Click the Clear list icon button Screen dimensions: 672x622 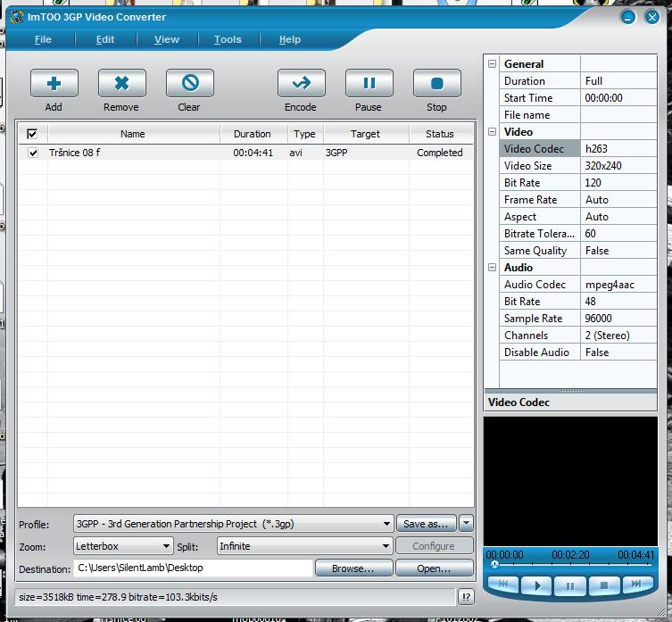coord(189,83)
